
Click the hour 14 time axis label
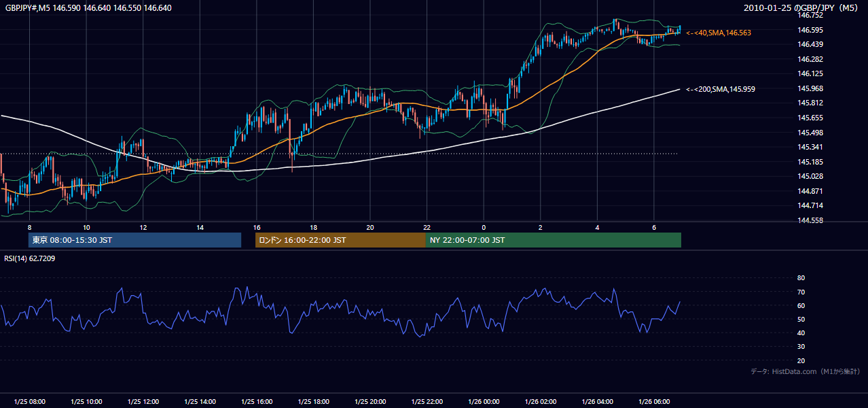(x=200, y=227)
